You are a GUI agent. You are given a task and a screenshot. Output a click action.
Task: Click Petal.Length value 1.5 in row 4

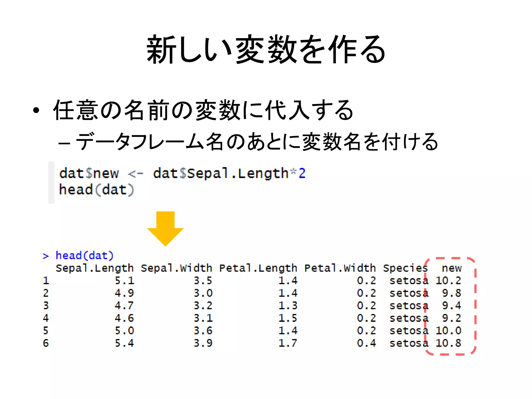[x=288, y=318]
